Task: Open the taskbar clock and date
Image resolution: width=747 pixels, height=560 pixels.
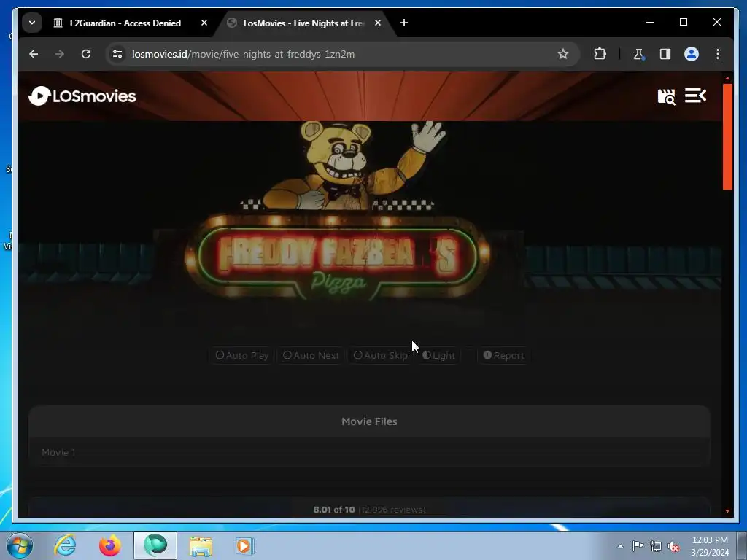Action: click(x=710, y=546)
